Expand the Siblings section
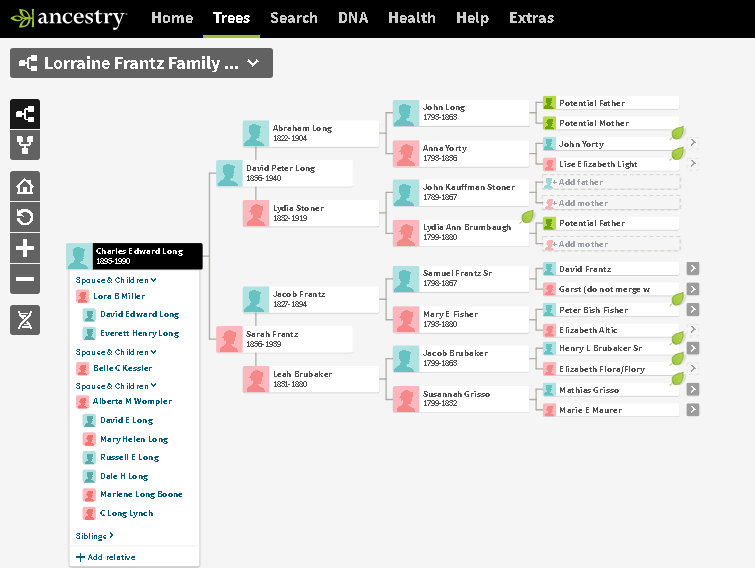 tap(94, 536)
